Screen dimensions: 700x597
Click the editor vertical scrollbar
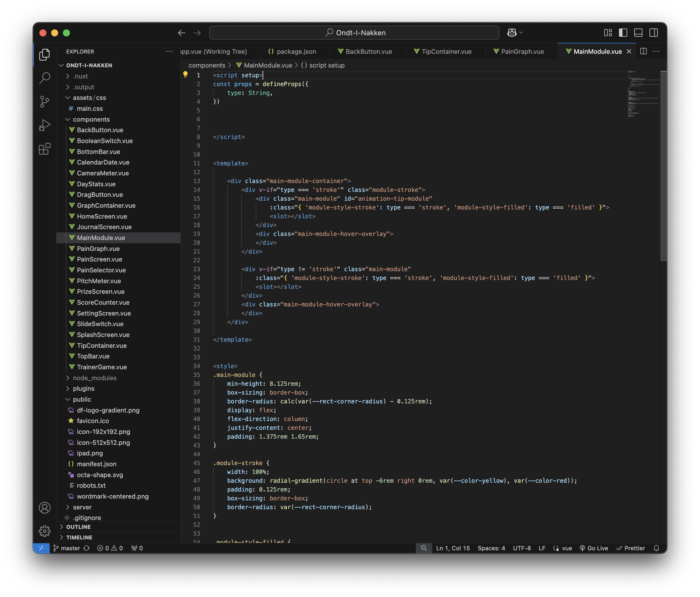tap(663, 166)
